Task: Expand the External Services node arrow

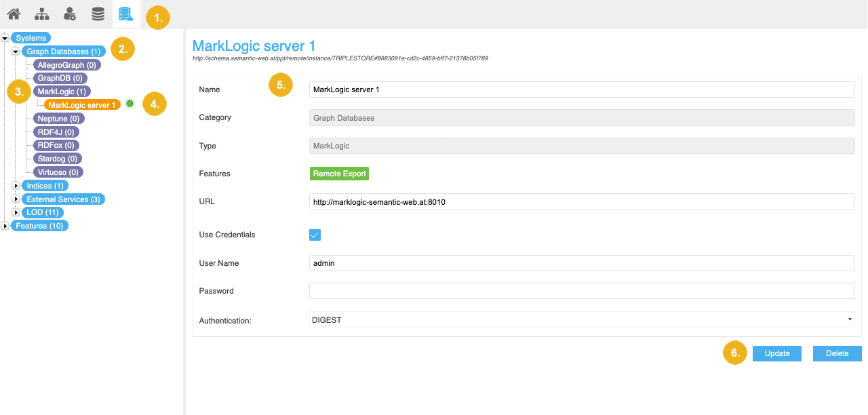Action: click(16, 199)
